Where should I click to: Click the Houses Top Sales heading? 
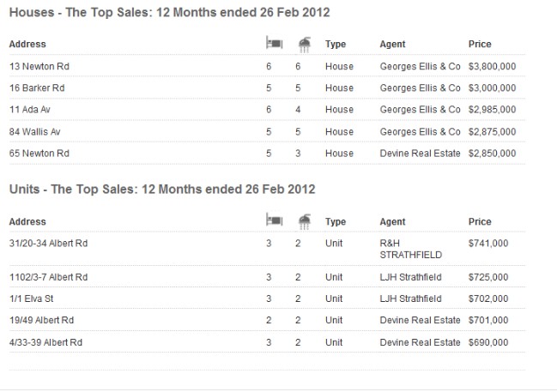tap(169, 12)
